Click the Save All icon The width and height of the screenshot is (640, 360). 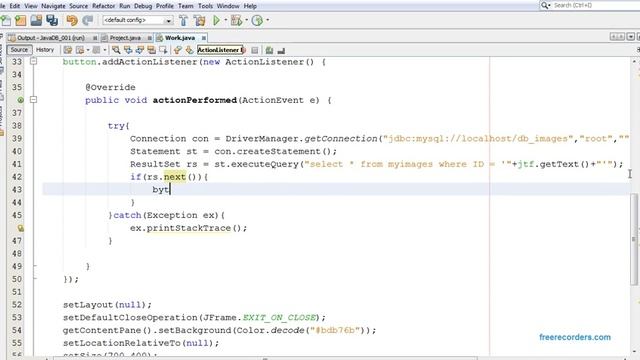(52, 20)
